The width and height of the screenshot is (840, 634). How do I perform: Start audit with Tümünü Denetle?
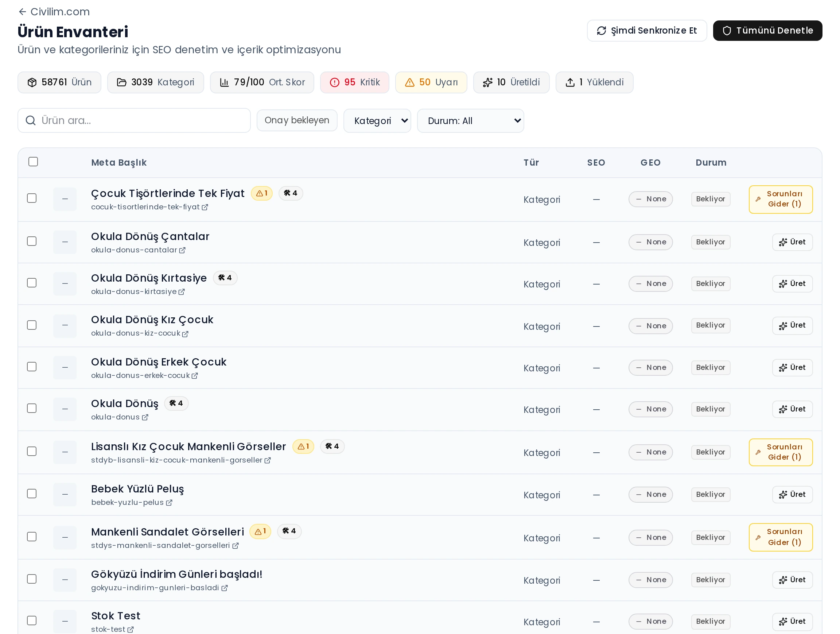click(767, 30)
